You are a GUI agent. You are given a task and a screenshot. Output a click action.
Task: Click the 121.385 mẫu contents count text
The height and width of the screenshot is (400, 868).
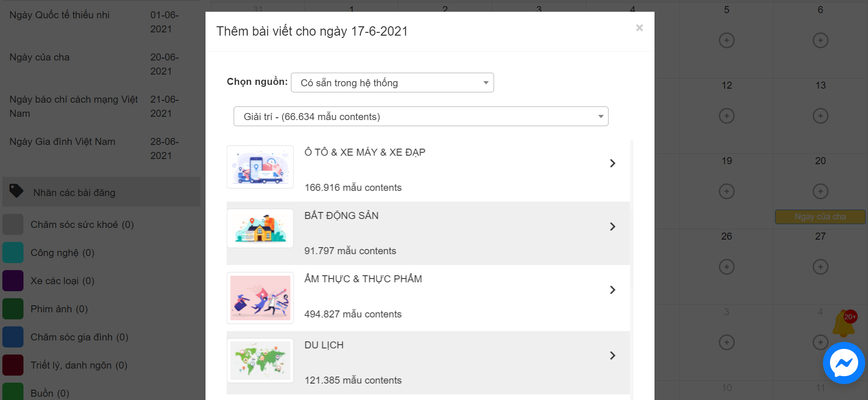click(x=353, y=380)
